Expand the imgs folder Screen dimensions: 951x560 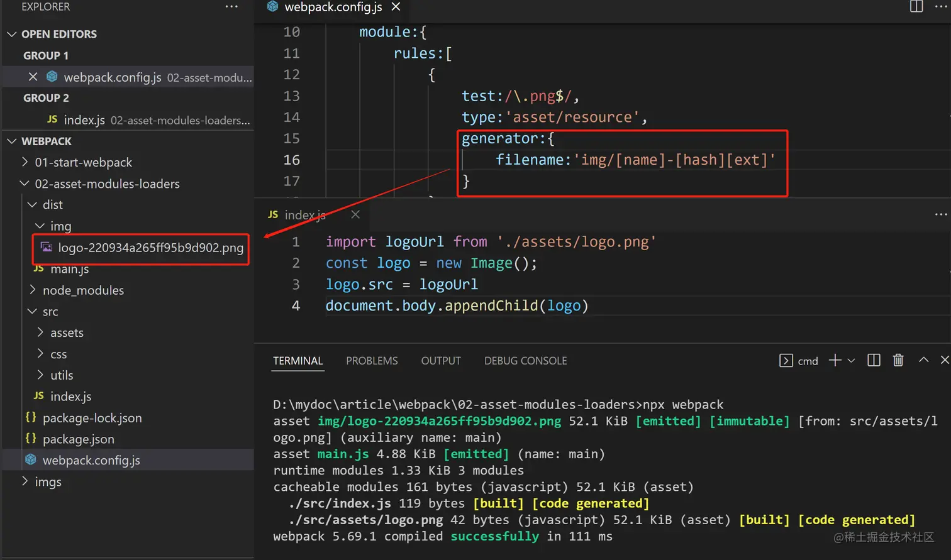click(x=25, y=481)
